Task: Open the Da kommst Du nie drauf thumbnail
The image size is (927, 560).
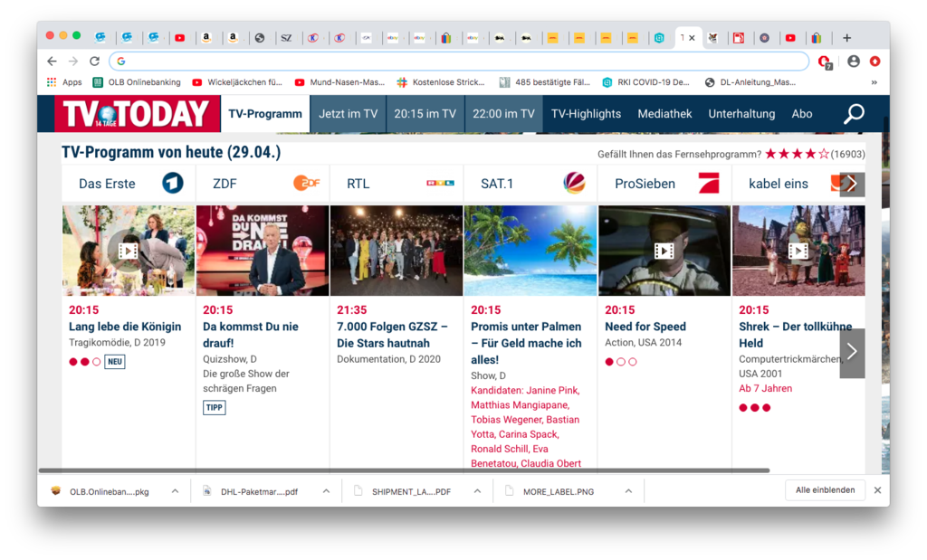Action: click(x=263, y=251)
